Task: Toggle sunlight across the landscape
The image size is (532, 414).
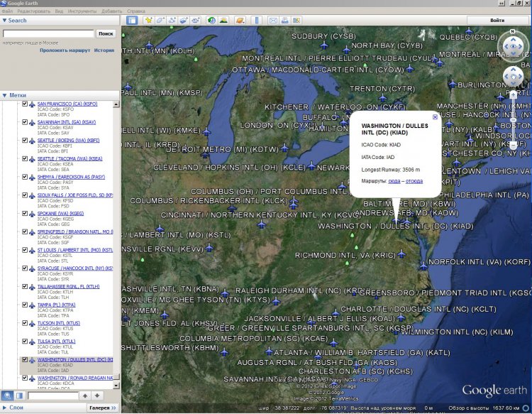Action: [223, 21]
